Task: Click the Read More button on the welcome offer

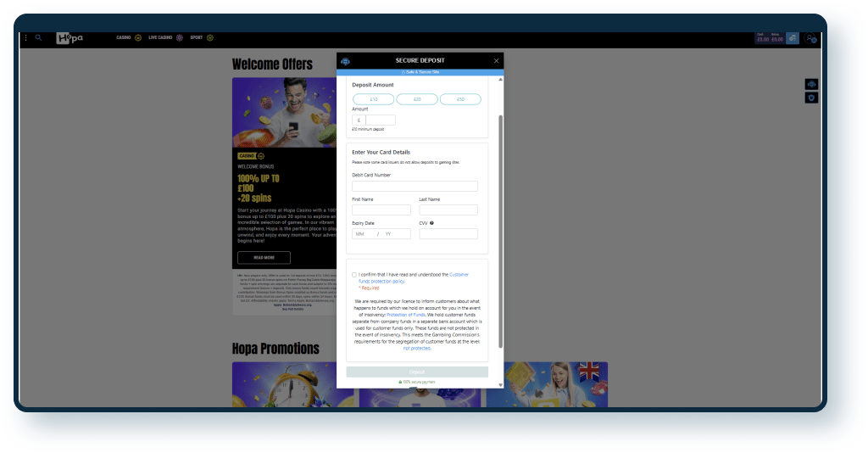Action: [x=264, y=258]
